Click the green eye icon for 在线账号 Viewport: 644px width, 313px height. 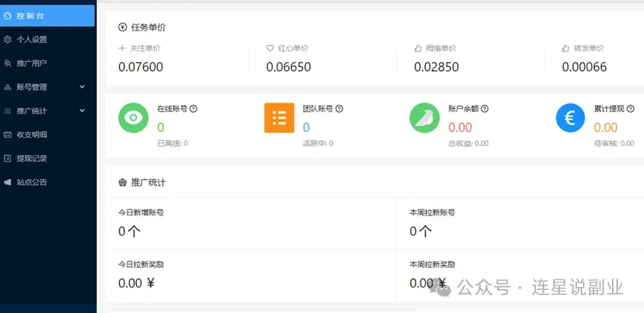133,118
